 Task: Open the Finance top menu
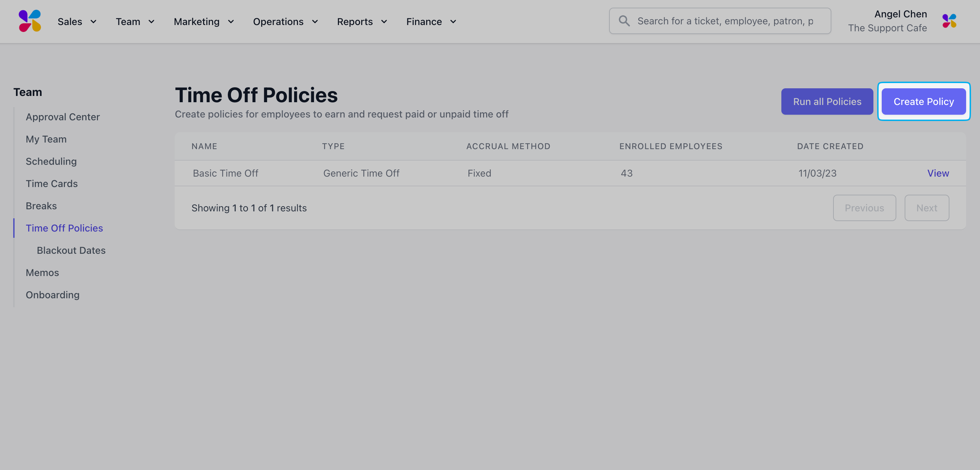tap(424, 22)
